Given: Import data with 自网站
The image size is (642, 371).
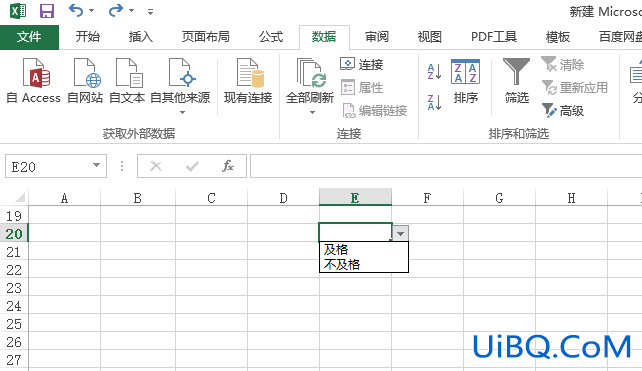Looking at the screenshot, I should 85,81.
